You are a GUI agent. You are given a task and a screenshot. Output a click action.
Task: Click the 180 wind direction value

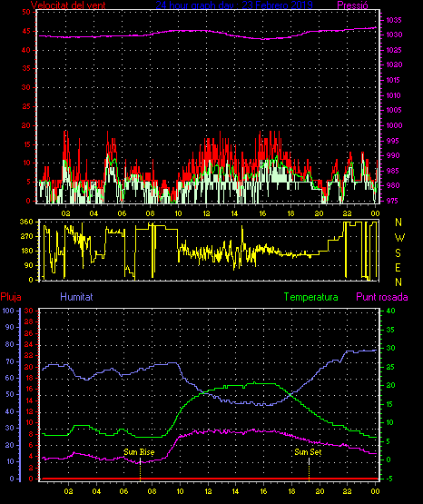[x=26, y=251]
